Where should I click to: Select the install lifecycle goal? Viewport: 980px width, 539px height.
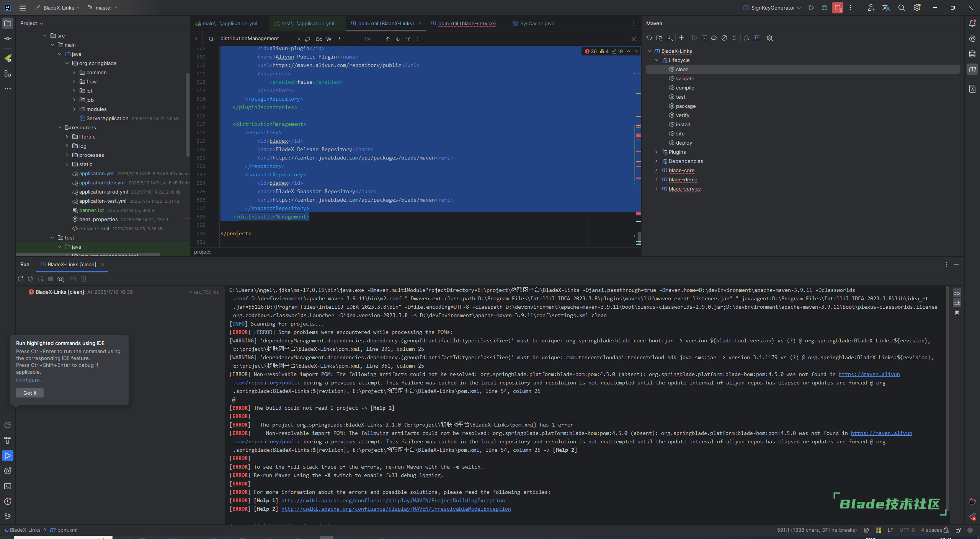pos(683,124)
